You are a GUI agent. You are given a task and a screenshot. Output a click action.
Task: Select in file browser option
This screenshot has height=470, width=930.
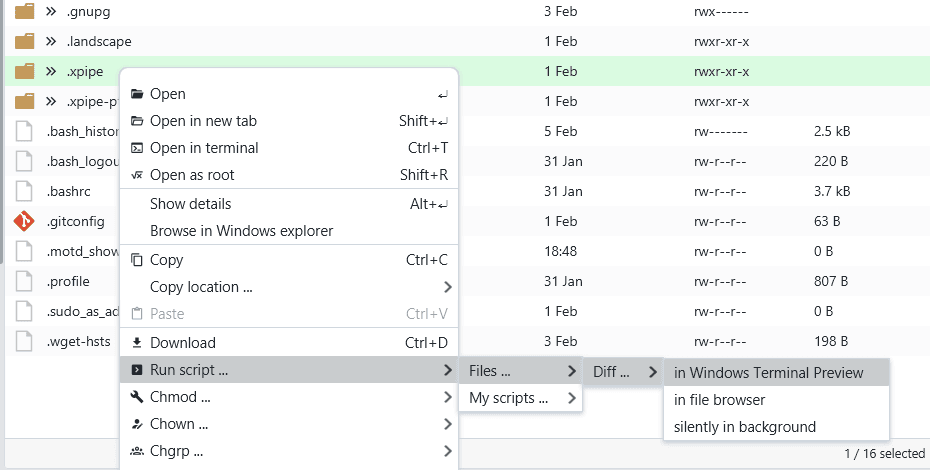pos(719,400)
